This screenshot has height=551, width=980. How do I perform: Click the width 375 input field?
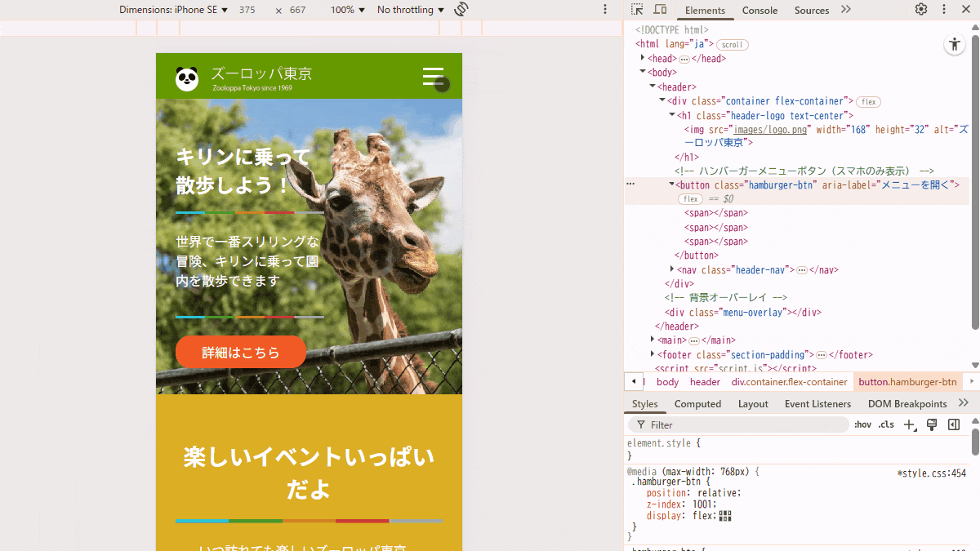(x=247, y=10)
